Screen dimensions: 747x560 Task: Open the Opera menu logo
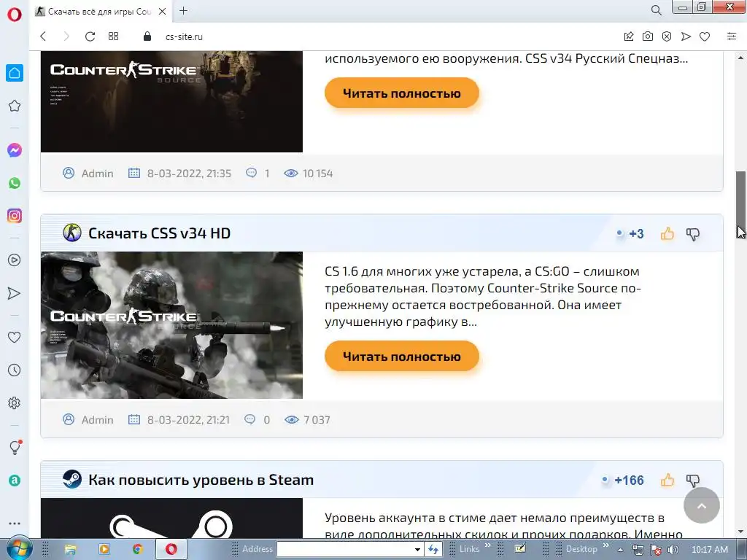(x=15, y=15)
